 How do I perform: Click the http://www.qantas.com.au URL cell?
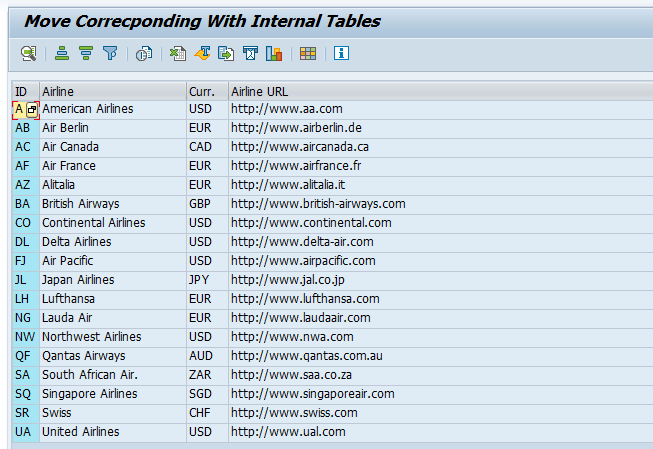pyautogui.click(x=307, y=356)
